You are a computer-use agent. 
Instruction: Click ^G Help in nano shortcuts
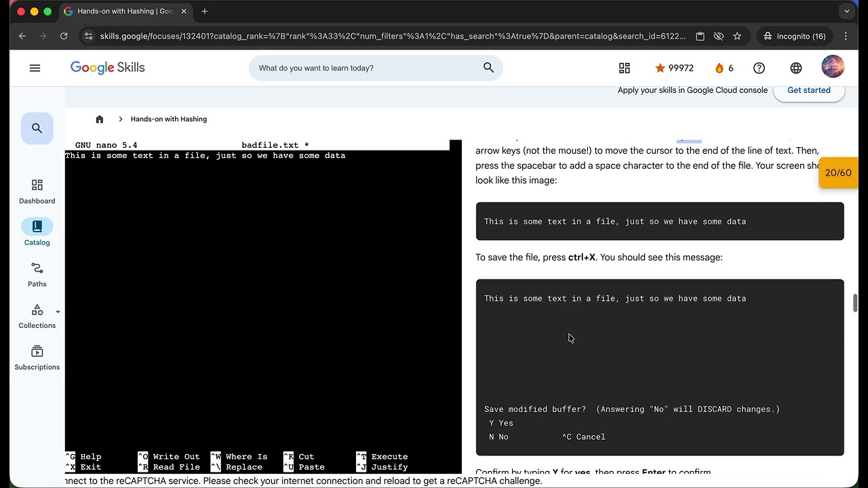(83, 457)
